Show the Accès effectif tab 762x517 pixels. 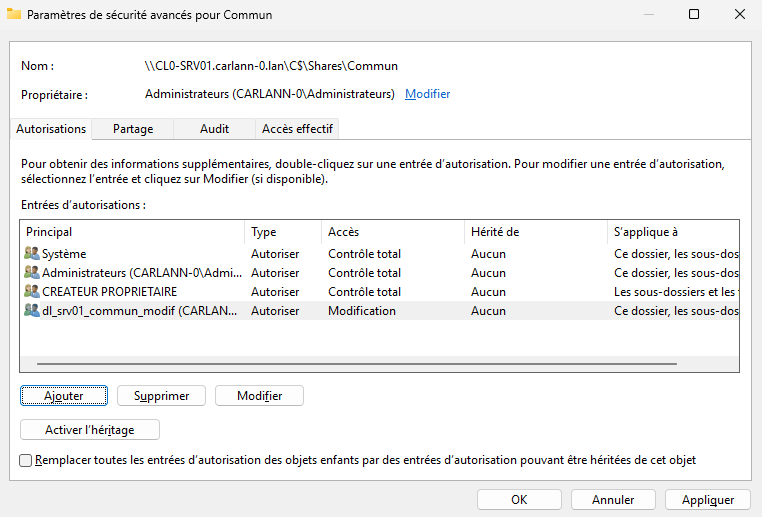[x=297, y=129]
